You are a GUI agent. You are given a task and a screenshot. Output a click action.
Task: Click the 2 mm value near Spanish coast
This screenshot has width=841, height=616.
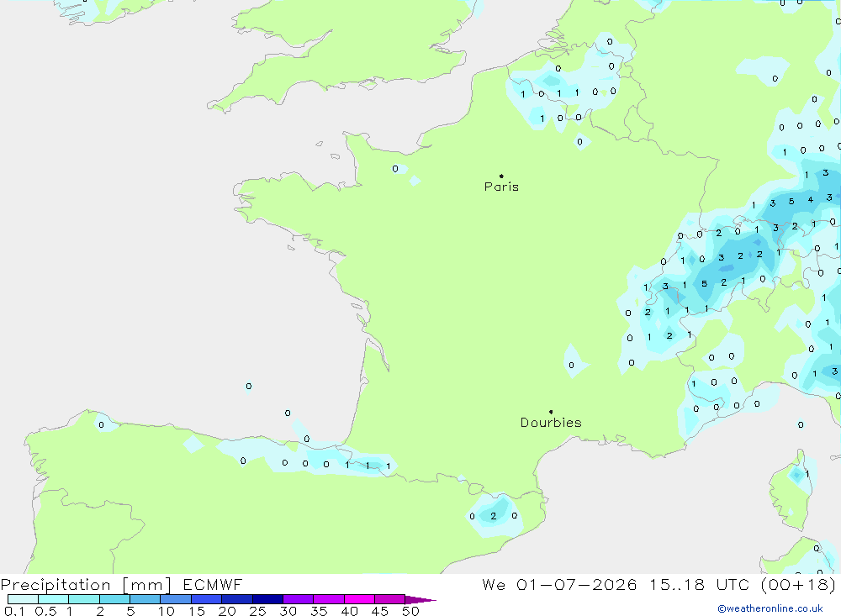[494, 516]
